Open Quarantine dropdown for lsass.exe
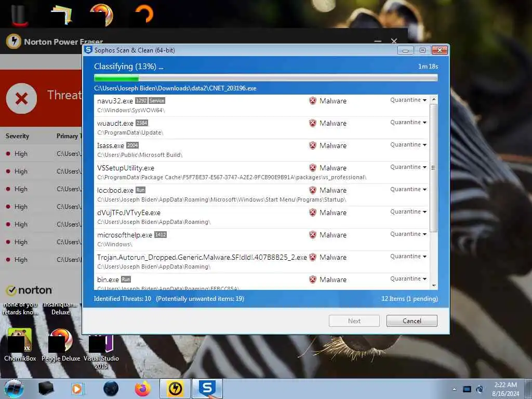This screenshot has height=399, width=532. pyautogui.click(x=408, y=145)
